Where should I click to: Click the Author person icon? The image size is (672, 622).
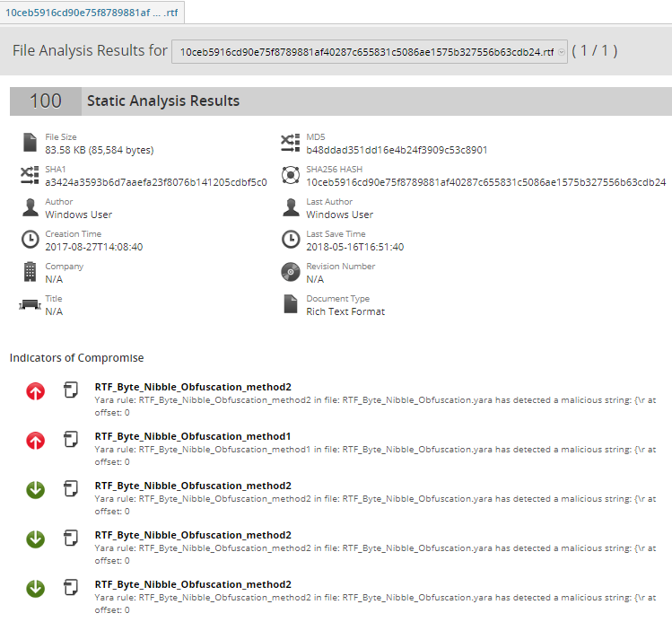(30, 207)
